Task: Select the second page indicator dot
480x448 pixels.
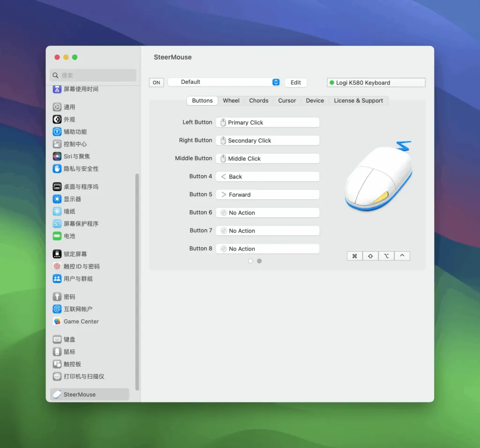Action: pos(259,261)
